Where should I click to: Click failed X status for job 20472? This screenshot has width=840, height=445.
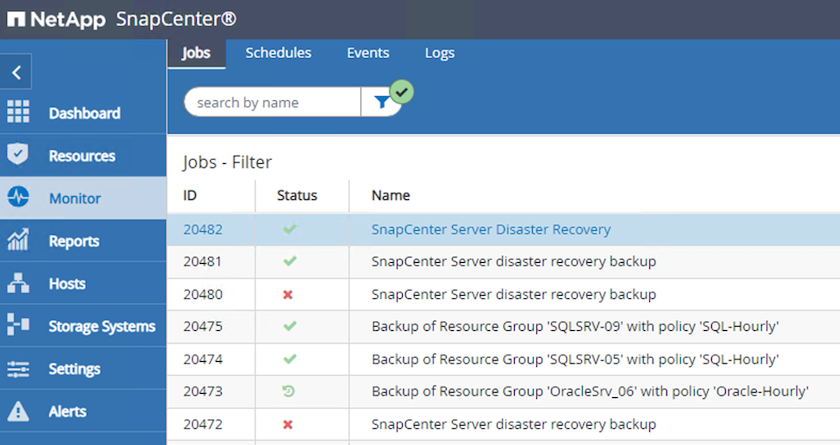click(288, 425)
